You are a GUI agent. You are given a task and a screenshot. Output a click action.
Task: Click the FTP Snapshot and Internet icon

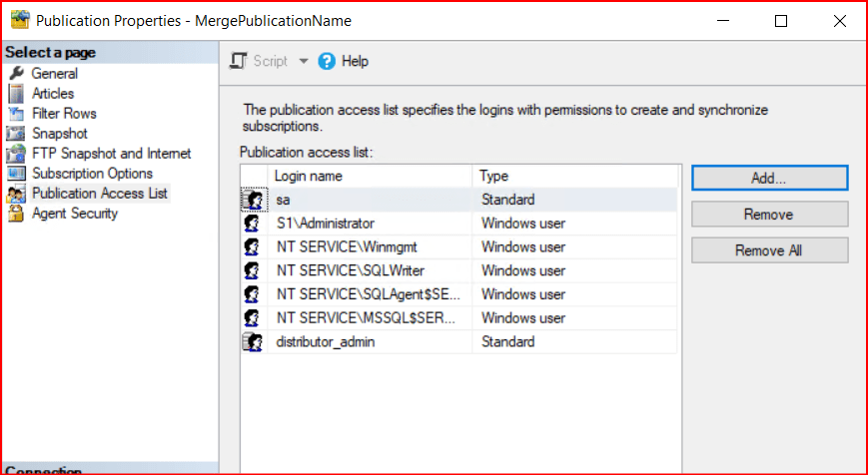click(15, 154)
